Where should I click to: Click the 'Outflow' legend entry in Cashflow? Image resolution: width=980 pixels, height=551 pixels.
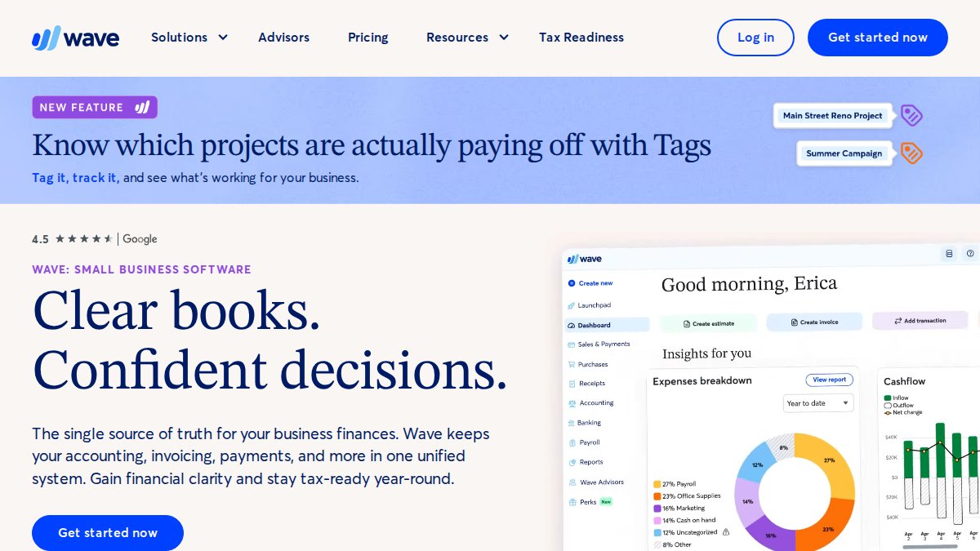[x=898, y=405]
